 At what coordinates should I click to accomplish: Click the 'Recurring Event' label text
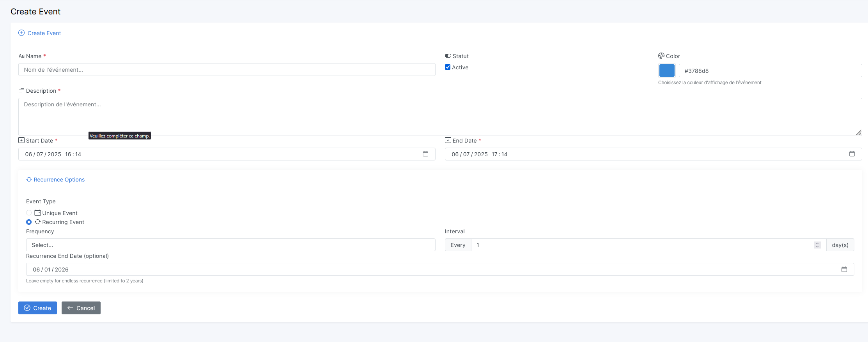(x=63, y=222)
